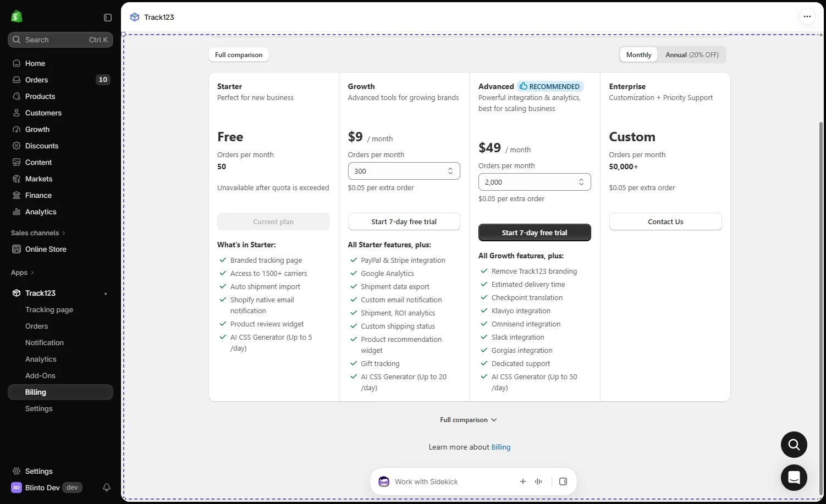The height and width of the screenshot is (504, 826).
Task: Expand the Sales channels section
Action: click(38, 233)
